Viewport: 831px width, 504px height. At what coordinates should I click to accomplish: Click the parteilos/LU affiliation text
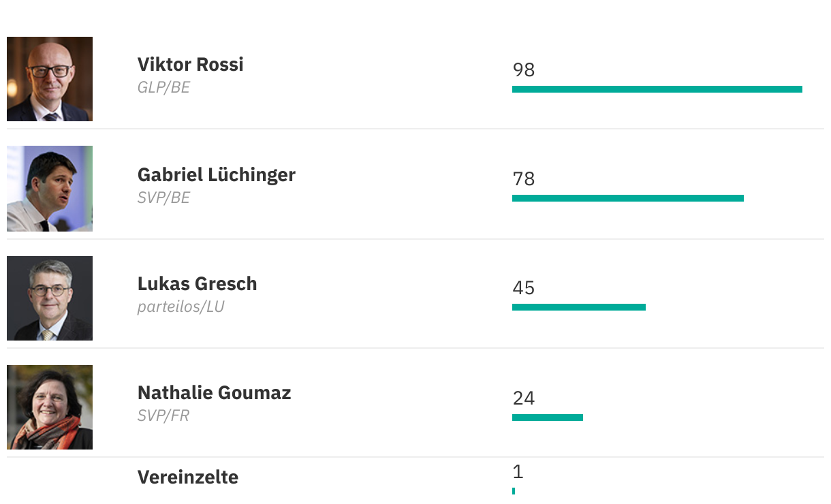(181, 307)
